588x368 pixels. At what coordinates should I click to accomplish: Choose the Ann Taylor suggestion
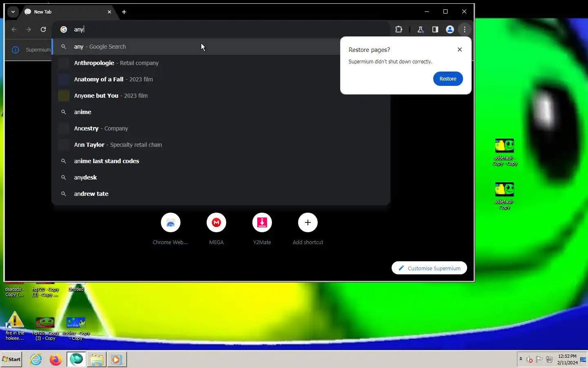coord(221,145)
